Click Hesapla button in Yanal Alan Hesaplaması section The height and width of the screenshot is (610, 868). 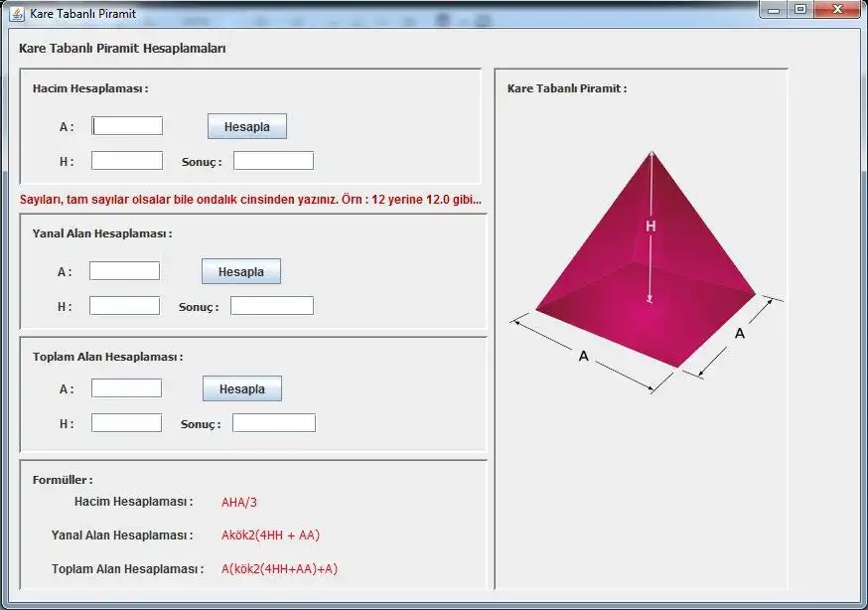240,271
